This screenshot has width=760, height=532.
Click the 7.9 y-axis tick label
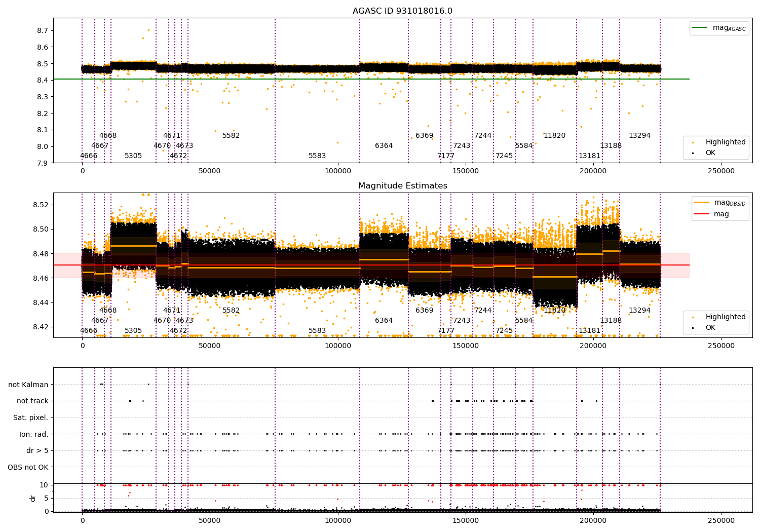pyautogui.click(x=43, y=163)
